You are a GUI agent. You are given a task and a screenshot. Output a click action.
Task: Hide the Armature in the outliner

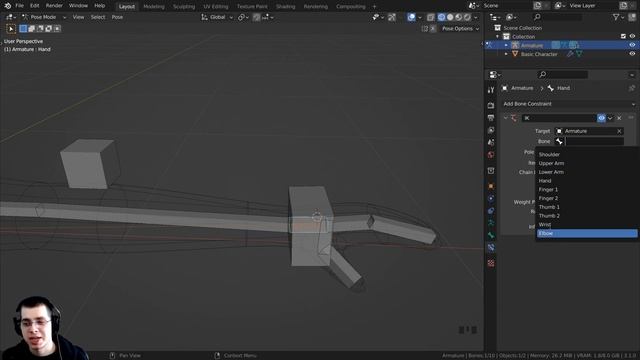(632, 45)
